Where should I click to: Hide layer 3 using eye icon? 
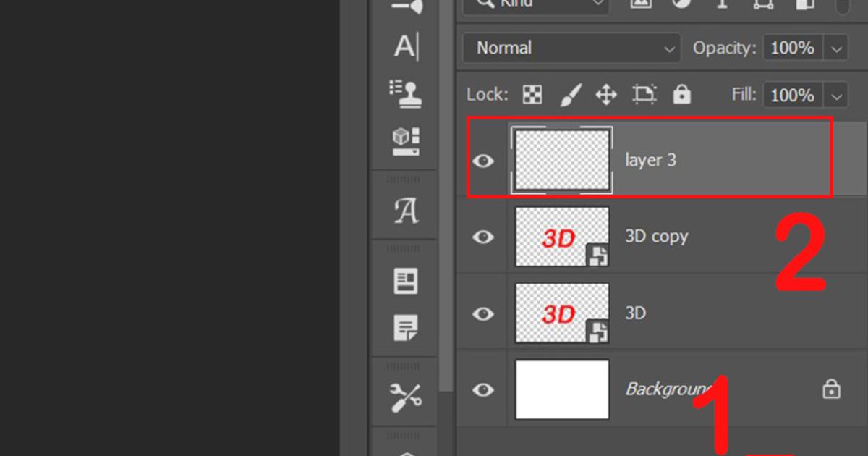483,161
